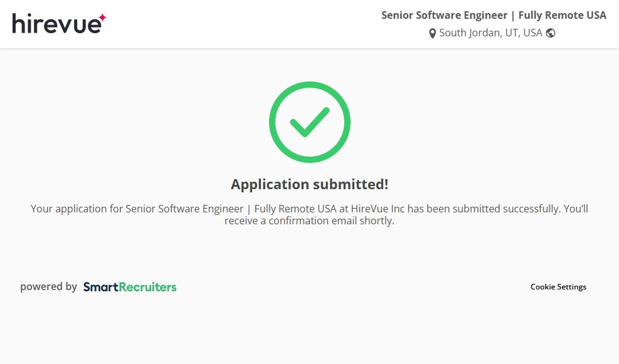Click "Your application for" at message start

coord(77,209)
